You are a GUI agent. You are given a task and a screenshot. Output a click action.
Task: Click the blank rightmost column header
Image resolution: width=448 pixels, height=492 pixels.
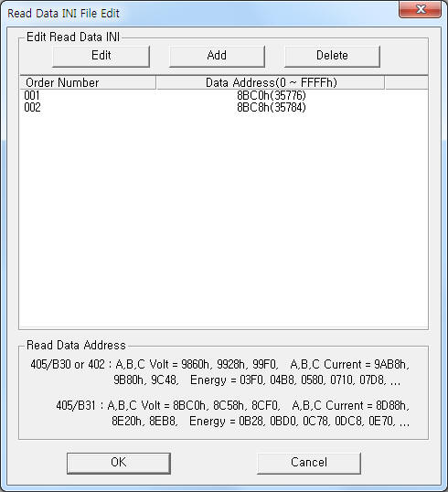[x=406, y=83]
